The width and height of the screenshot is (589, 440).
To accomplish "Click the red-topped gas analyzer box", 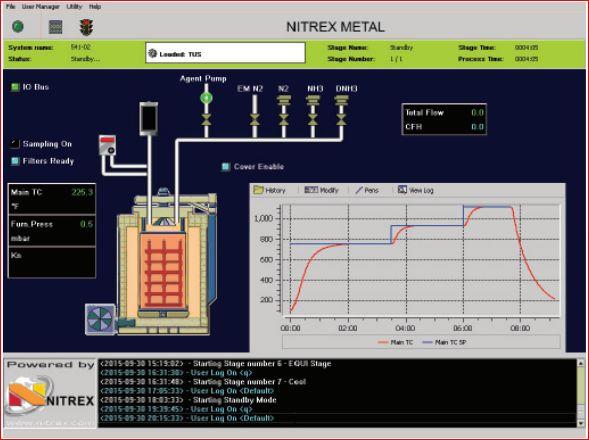I will 108,145.
